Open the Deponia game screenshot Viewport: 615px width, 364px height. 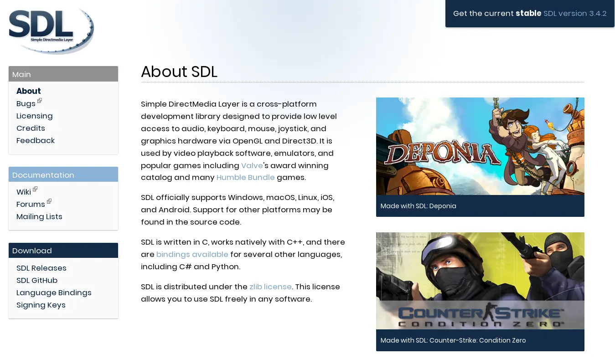[480, 146]
